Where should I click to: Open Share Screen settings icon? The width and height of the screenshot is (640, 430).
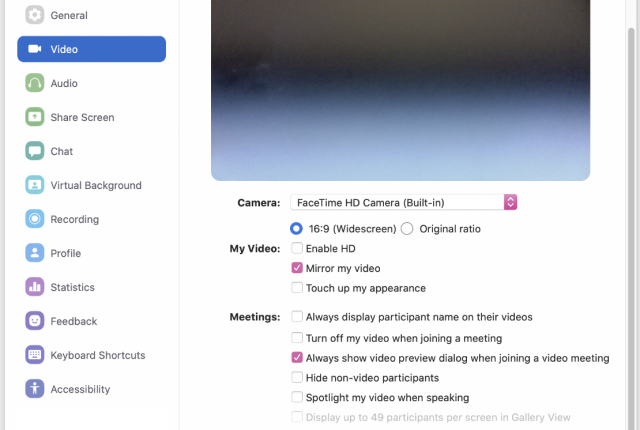[x=35, y=117]
